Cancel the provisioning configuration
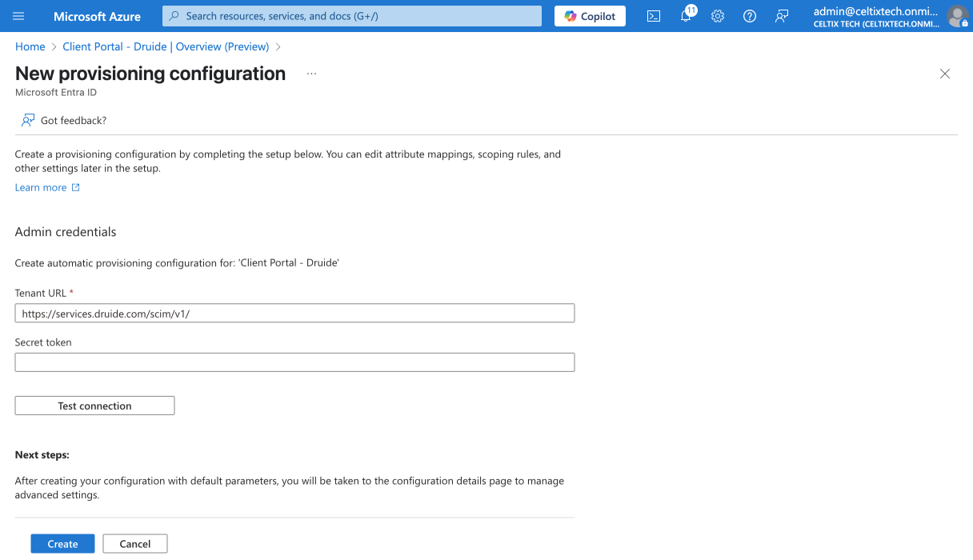 tap(134, 544)
